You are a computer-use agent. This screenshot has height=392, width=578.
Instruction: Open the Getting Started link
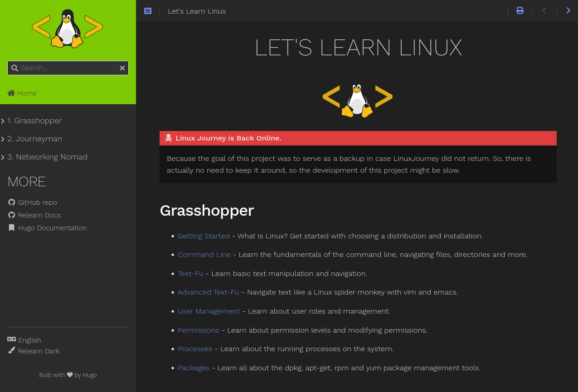coord(204,236)
